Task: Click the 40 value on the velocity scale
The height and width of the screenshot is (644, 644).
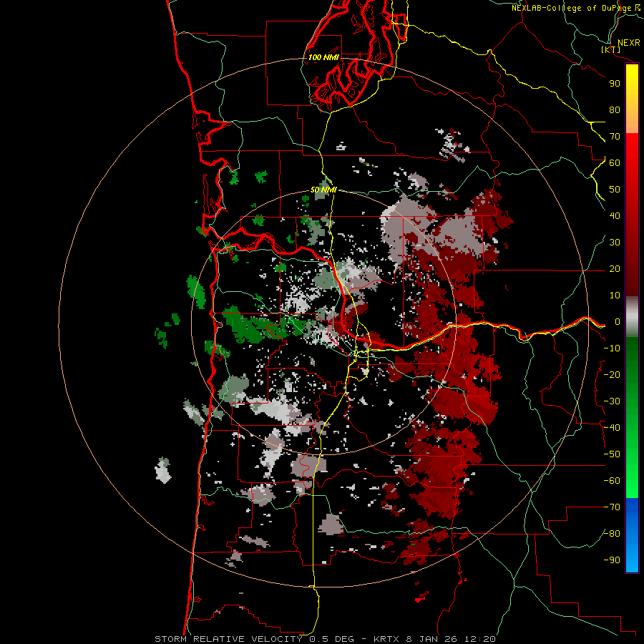Action: pos(615,215)
